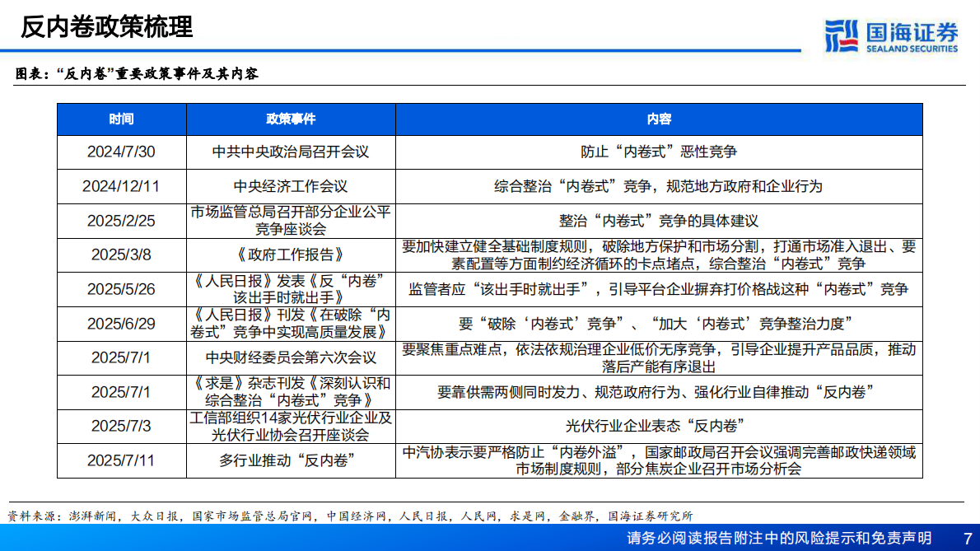The width and height of the screenshot is (980, 551).
Task: Select the 多行业推动反内卷 event cell
Action: [289, 461]
